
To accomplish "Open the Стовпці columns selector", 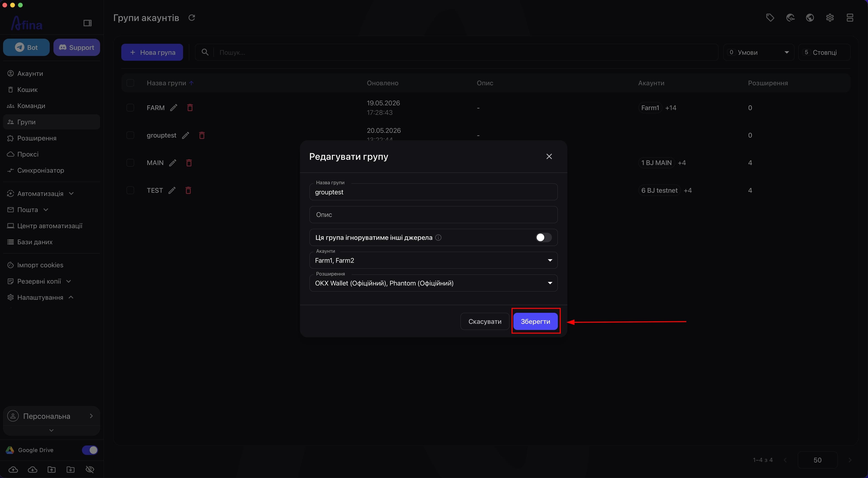I will click(x=824, y=52).
